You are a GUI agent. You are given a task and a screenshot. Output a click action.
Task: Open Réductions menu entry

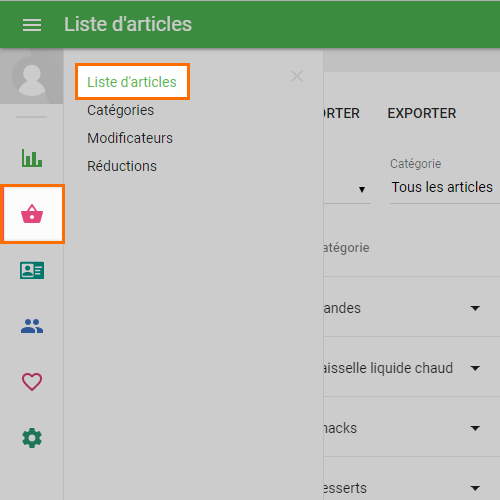point(122,166)
